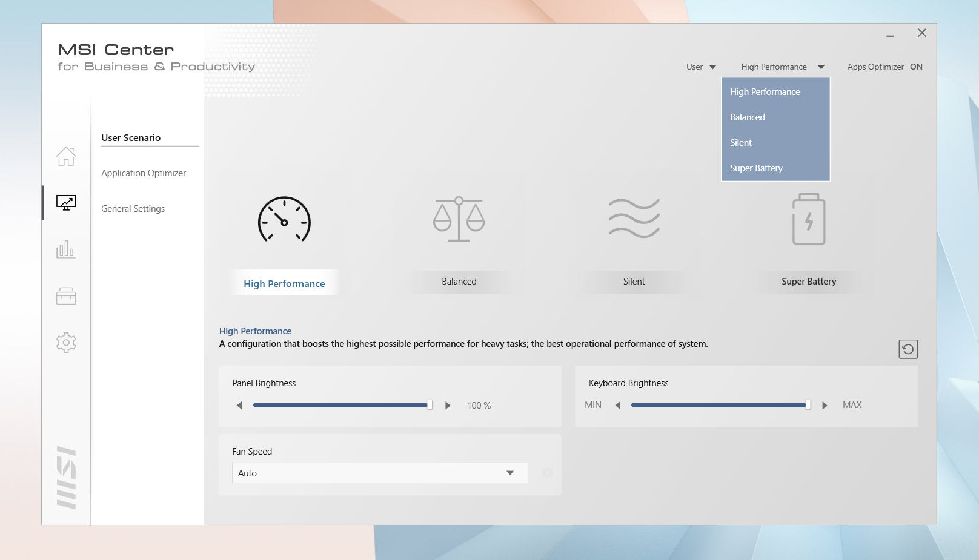979x560 pixels.
Task: Click the MIN keyboard brightness label
Action: click(x=593, y=405)
